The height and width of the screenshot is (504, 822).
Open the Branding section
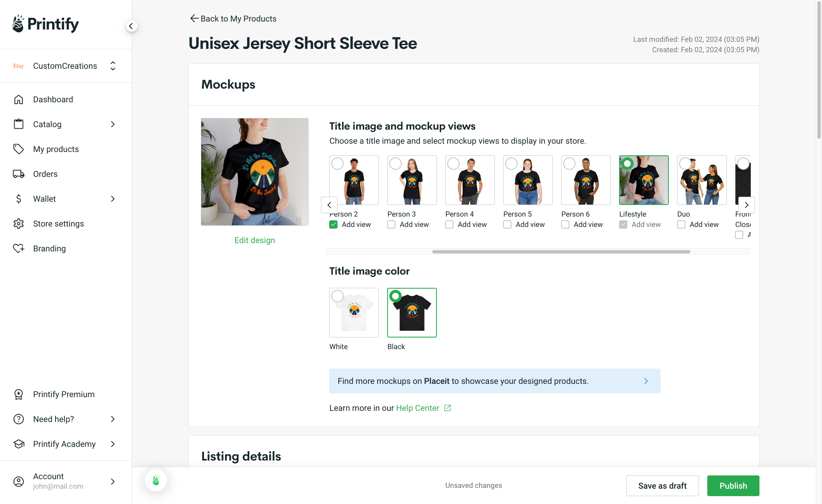point(49,248)
